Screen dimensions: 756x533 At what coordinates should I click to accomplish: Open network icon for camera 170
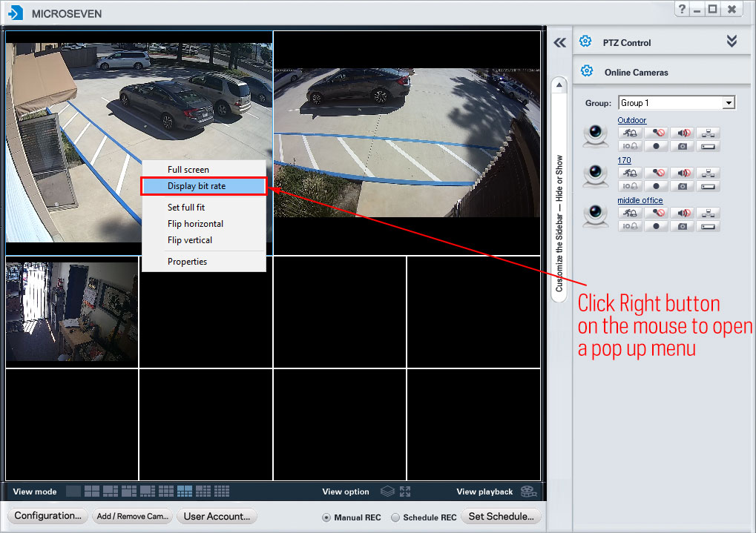(709, 173)
